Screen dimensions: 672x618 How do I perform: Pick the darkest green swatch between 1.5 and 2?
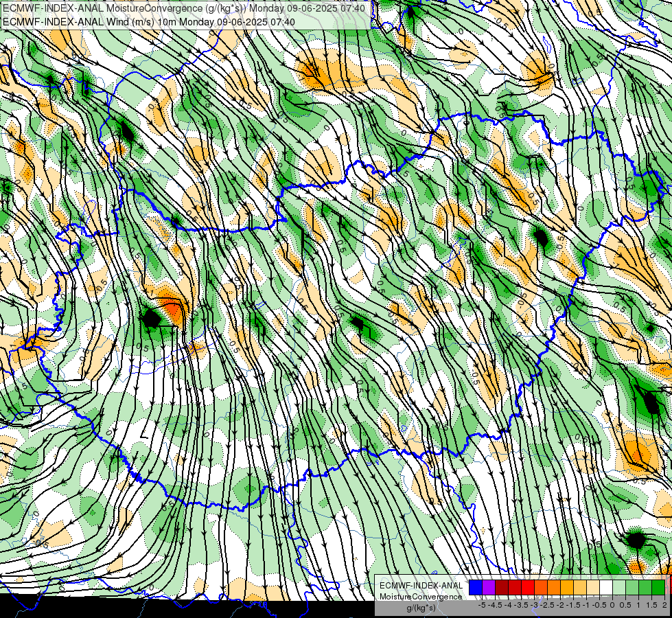click(x=658, y=587)
